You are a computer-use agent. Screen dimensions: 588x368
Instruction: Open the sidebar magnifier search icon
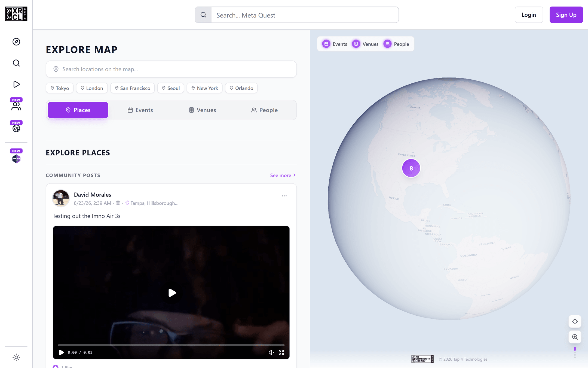(16, 63)
